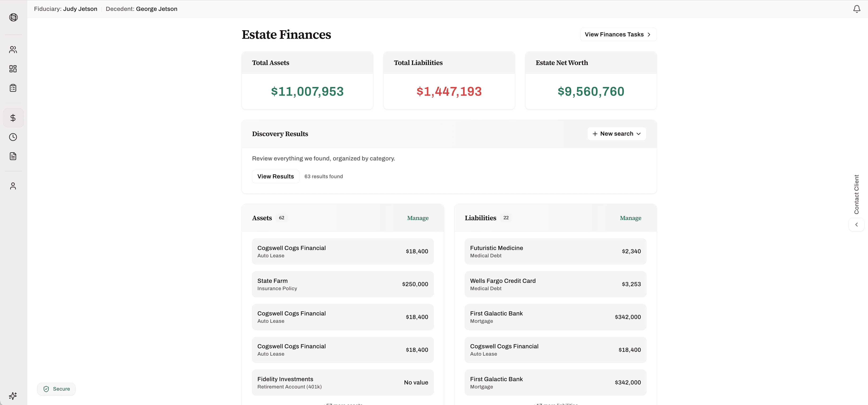Viewport: 868px width, 405px height.
Task: Click the $2,340 Futuristic Medicine amount
Action: click(x=631, y=251)
